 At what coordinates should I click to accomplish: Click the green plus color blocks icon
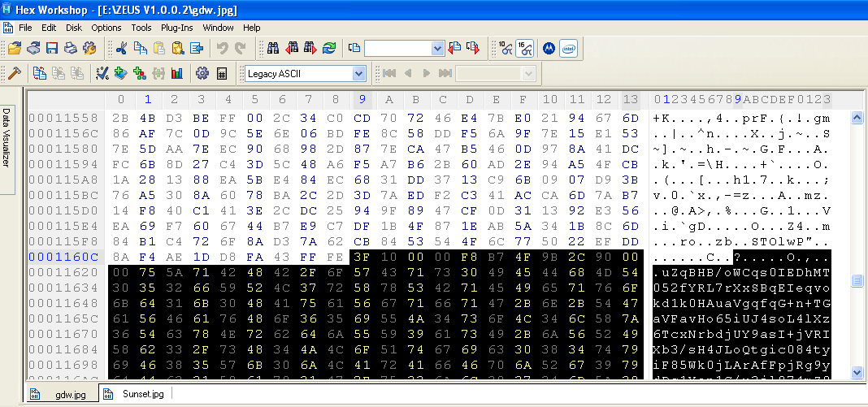pos(140,73)
